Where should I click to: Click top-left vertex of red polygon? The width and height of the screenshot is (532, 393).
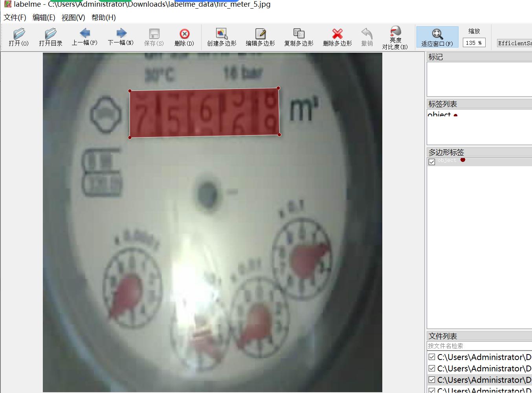point(130,91)
